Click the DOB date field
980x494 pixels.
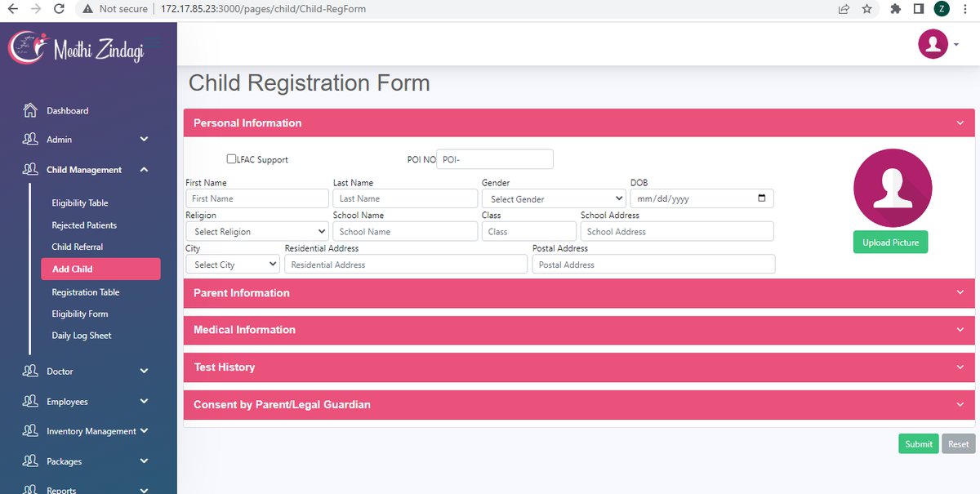[x=702, y=198]
